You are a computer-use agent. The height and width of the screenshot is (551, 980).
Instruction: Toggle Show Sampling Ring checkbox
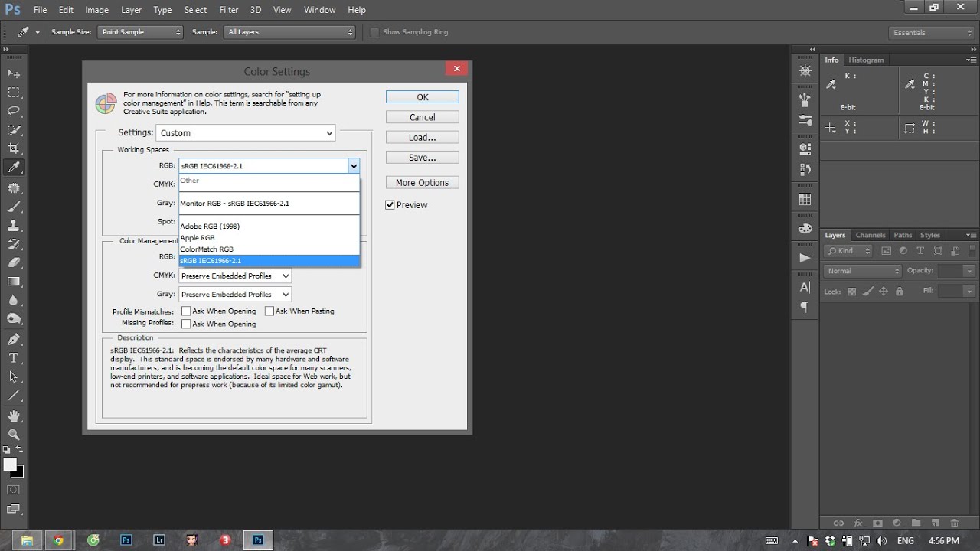pos(374,32)
